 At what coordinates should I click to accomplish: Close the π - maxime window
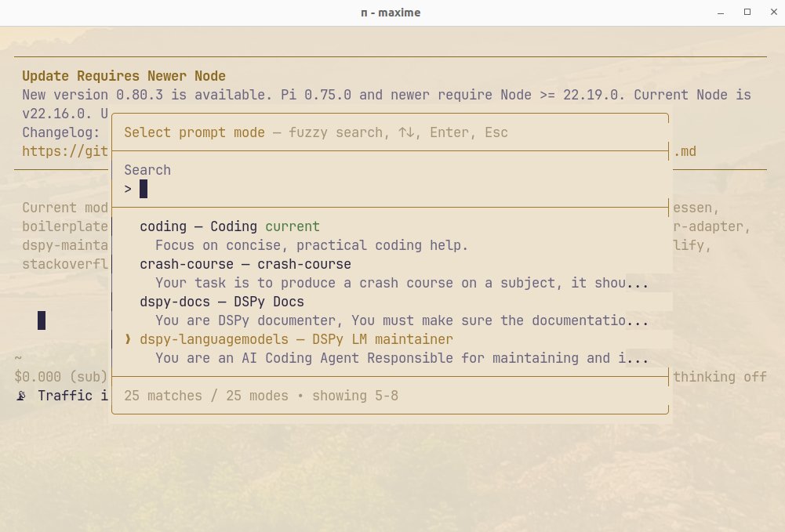pyautogui.click(x=773, y=13)
